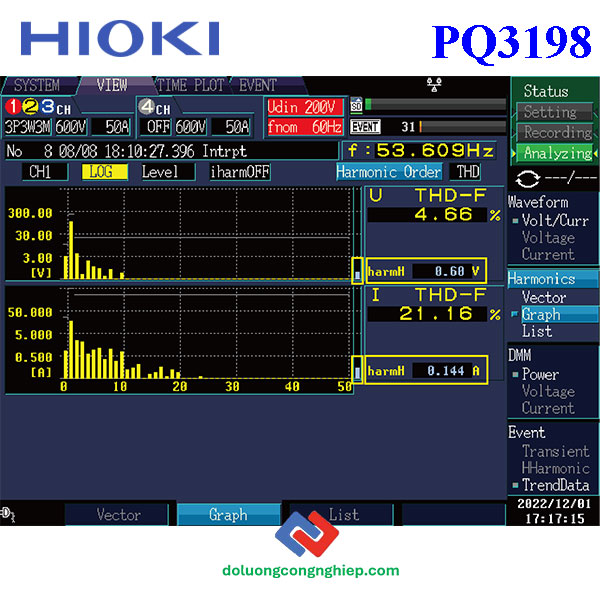Viewport: 600px width, 600px height.
Task: Open the Level display type selector
Action: click(160, 172)
